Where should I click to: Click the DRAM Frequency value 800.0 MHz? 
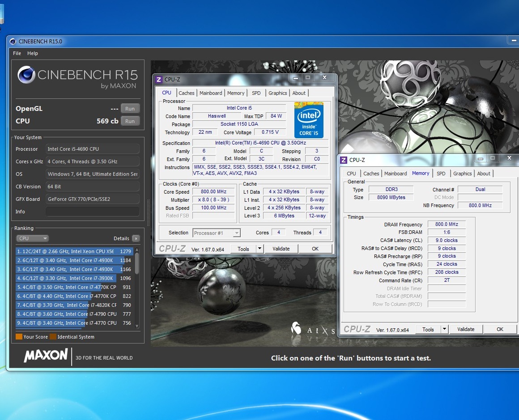(x=447, y=224)
